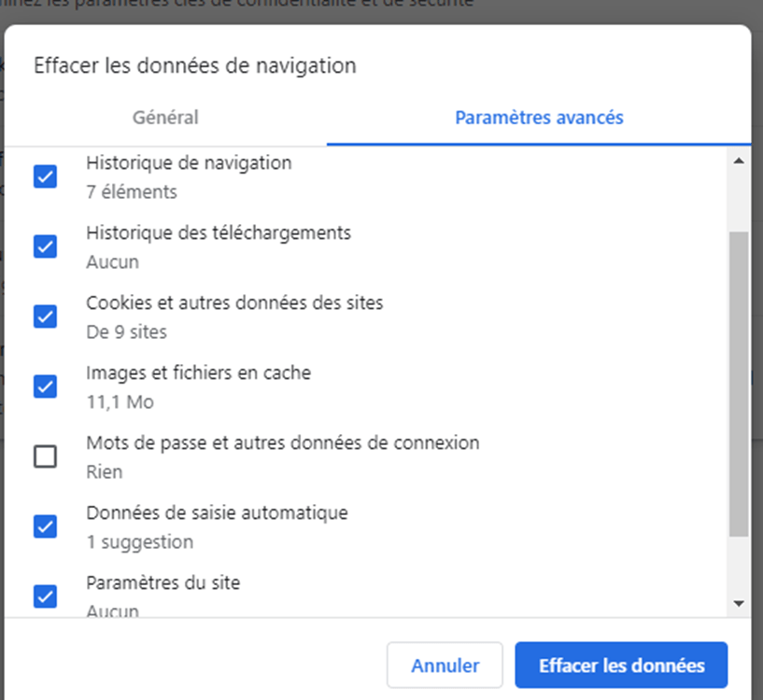Image resolution: width=763 pixels, height=700 pixels.
Task: Click the "Images et fichiers en cache" label text
Action: tap(198, 372)
